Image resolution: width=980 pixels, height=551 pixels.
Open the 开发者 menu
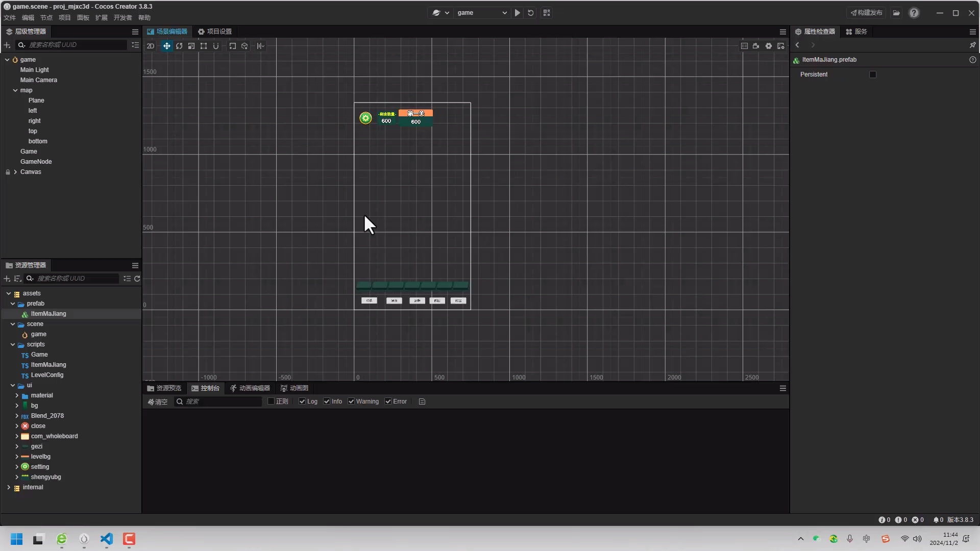(x=122, y=17)
